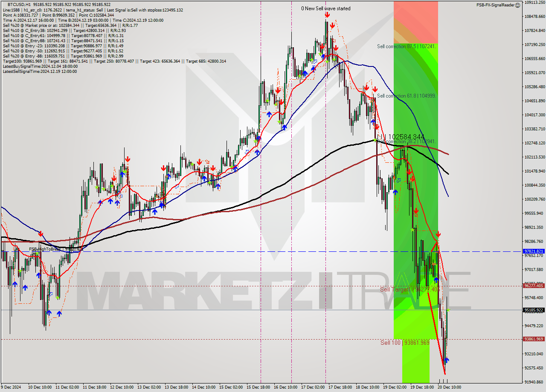
Task: Click the 91940.860 bottom price scale value
Action: click(x=534, y=382)
